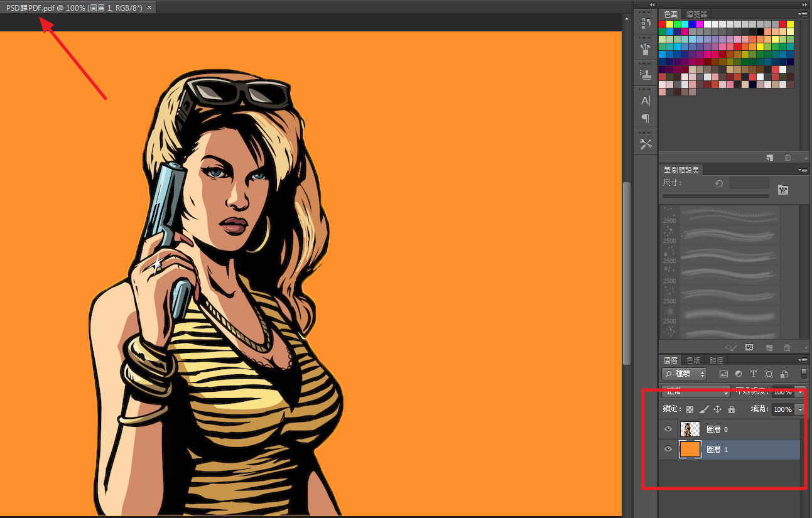Open the History panel icon in the dock
The height and width of the screenshot is (518, 812).
click(645, 24)
